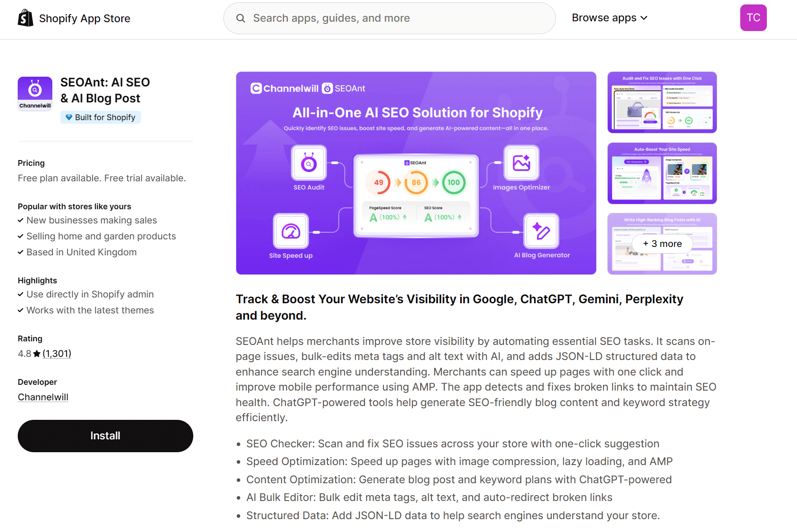Click the Install button
Image resolution: width=797 pixels, height=532 pixels.
tap(105, 436)
